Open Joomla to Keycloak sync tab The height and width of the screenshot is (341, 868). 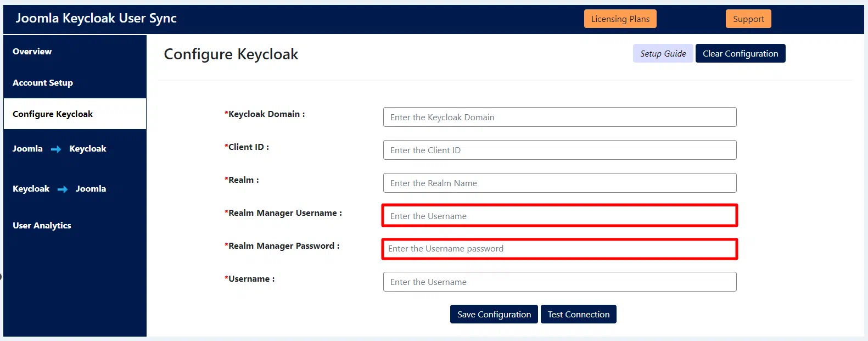[x=75, y=149]
